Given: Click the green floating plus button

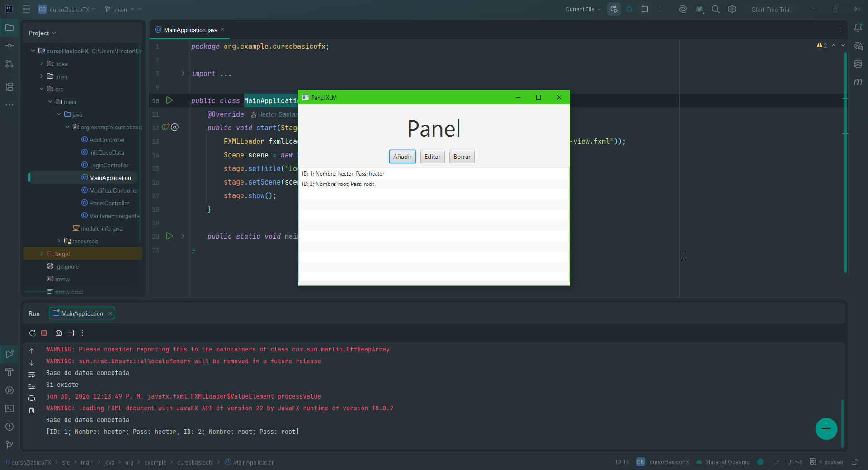Looking at the screenshot, I should (826, 428).
